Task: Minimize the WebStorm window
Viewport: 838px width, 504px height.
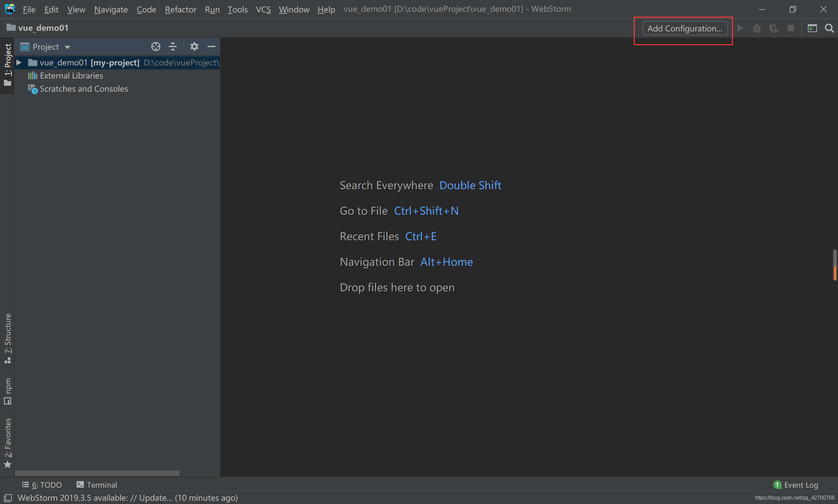Action: click(x=762, y=9)
